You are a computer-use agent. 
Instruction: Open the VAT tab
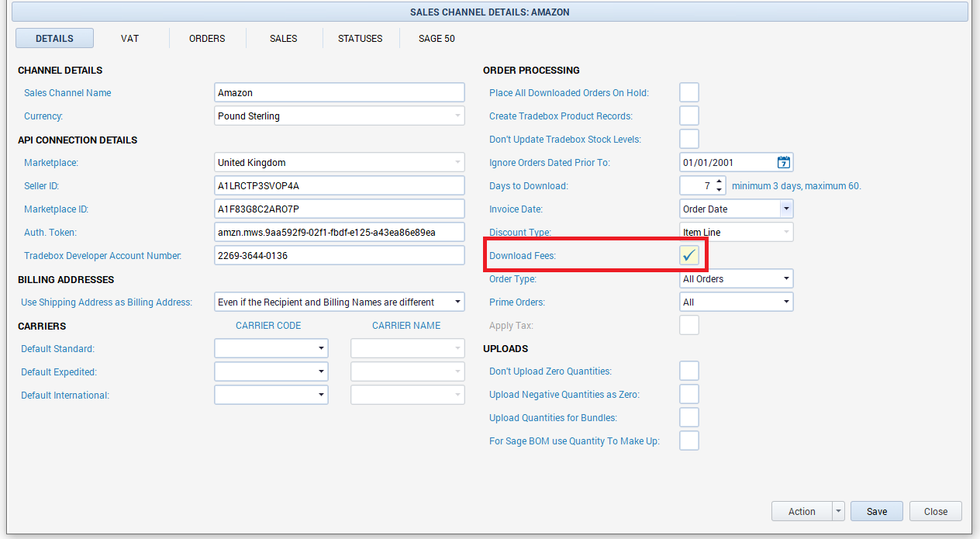click(x=130, y=38)
